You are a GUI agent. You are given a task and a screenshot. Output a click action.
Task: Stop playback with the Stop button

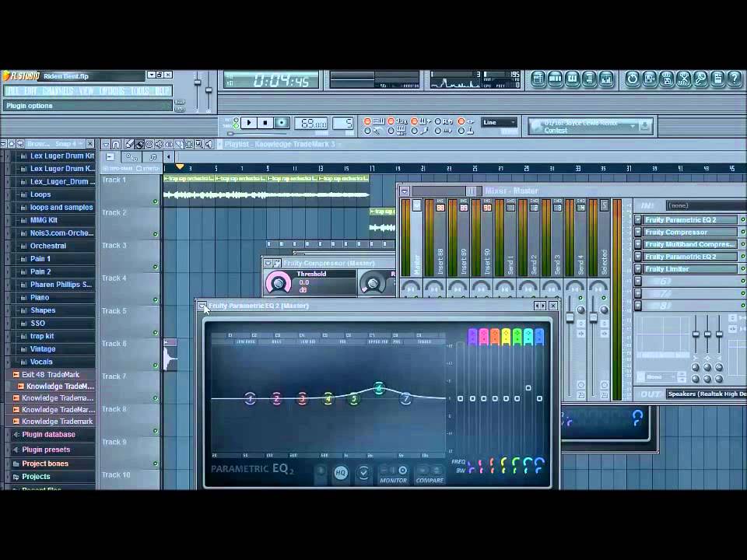265,123
